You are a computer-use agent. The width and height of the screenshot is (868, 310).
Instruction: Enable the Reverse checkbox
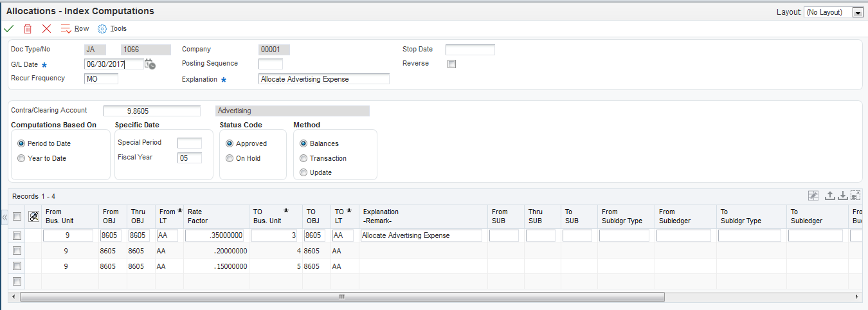pyautogui.click(x=451, y=64)
